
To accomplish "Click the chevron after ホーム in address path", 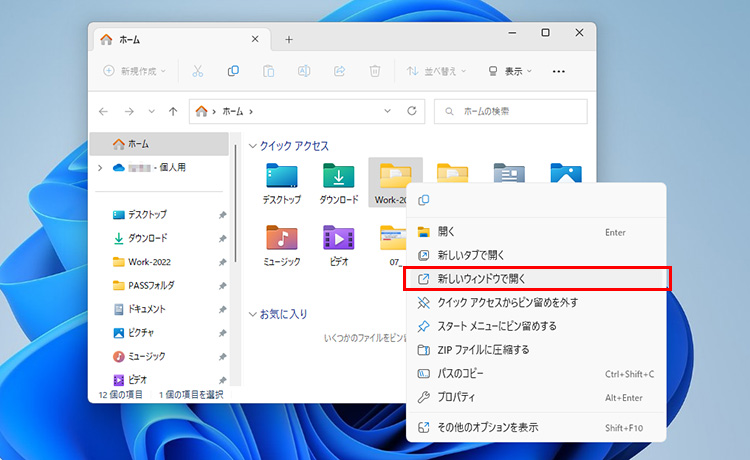I will point(251,111).
